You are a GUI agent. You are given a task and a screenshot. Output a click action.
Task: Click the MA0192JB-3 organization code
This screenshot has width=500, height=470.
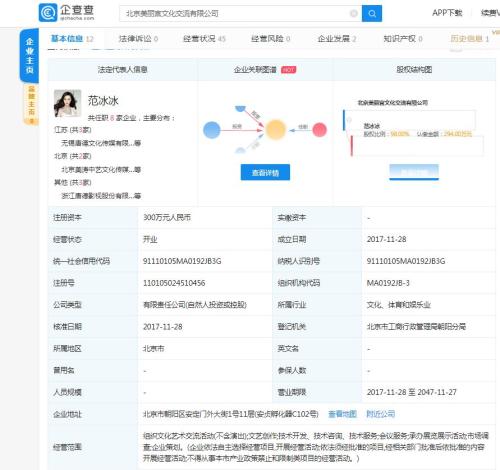[388, 283]
